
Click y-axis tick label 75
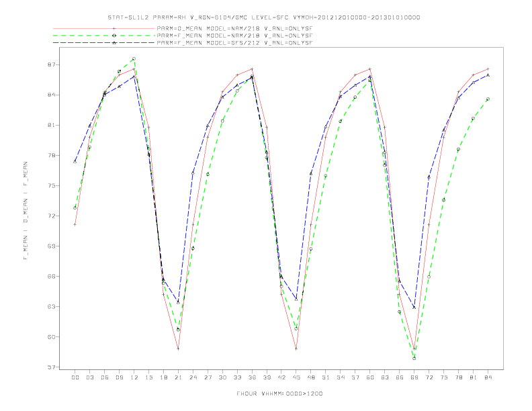(52, 185)
